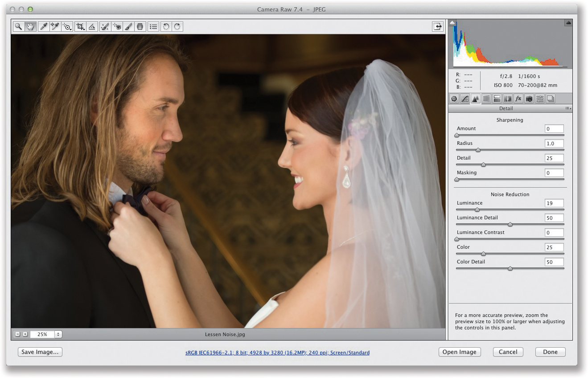Click the Luminance Detail value field
This screenshot has height=378, width=588.
tap(554, 218)
